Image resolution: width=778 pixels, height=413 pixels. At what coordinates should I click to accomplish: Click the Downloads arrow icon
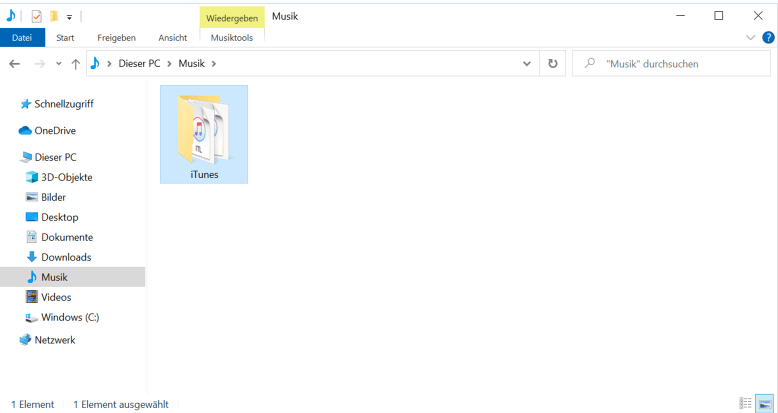pos(32,257)
